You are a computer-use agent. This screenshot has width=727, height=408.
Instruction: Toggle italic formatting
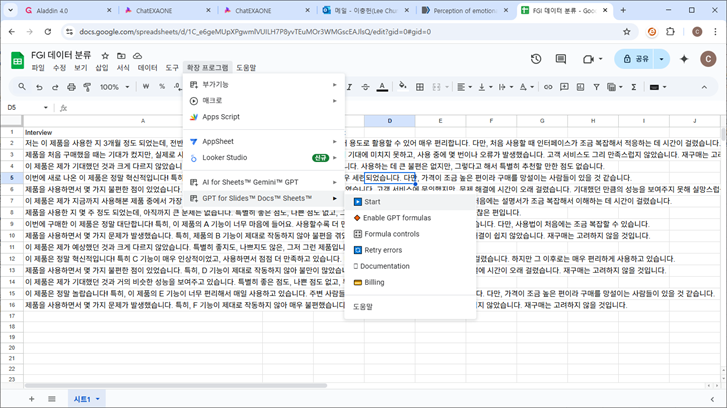coord(349,87)
